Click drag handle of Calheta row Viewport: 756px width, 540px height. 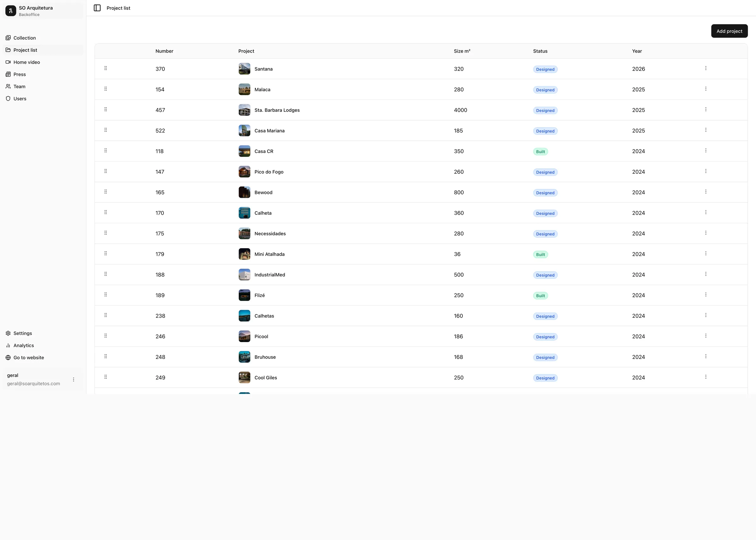click(106, 212)
